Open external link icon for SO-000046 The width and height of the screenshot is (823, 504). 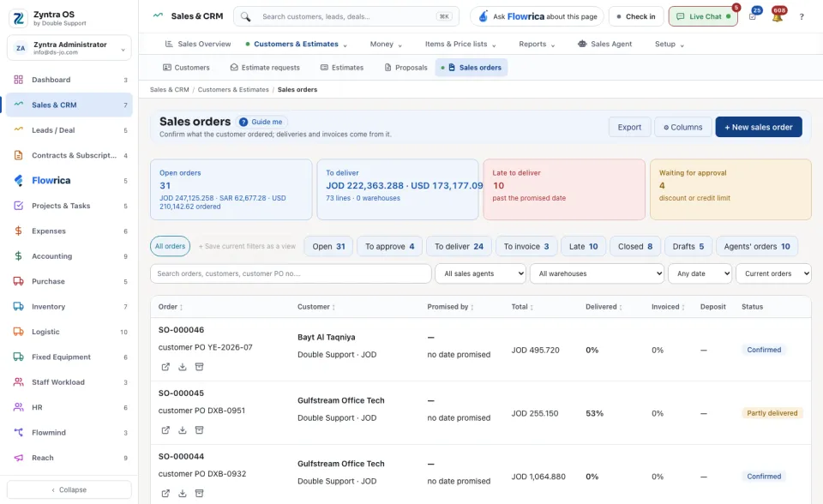click(165, 367)
